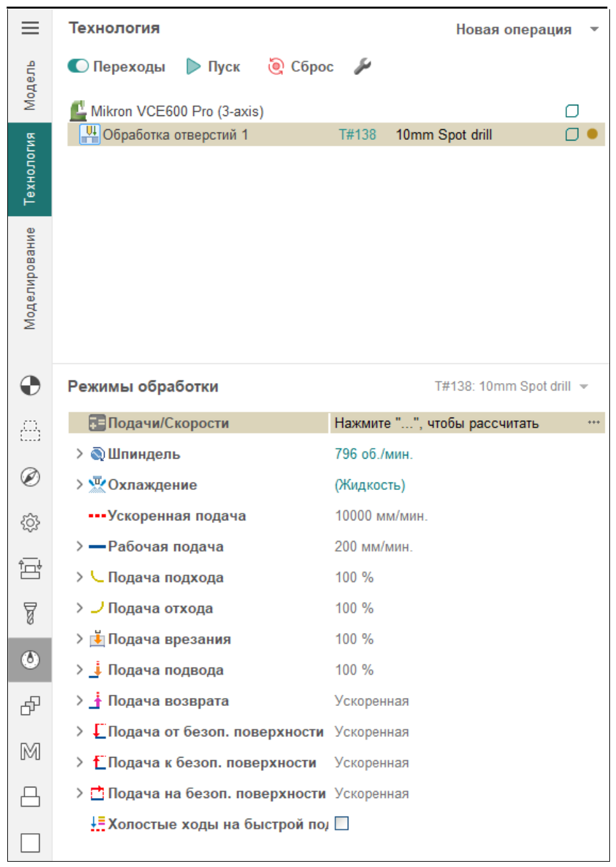Expand the Шпиндель parameter
This screenshot has height=867, width=616.
pyautogui.click(x=79, y=454)
